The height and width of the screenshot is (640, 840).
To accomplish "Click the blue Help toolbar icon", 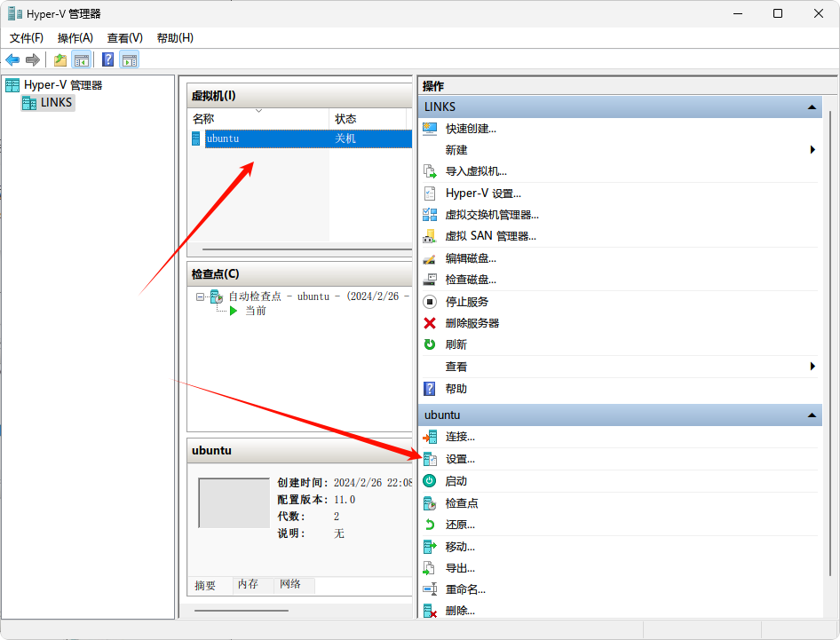I will click(x=107, y=60).
